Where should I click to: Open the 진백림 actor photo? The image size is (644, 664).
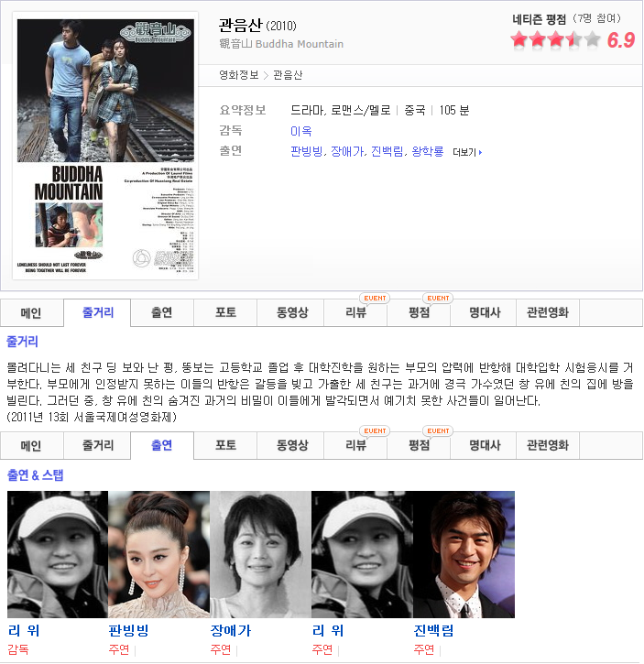[x=464, y=554]
